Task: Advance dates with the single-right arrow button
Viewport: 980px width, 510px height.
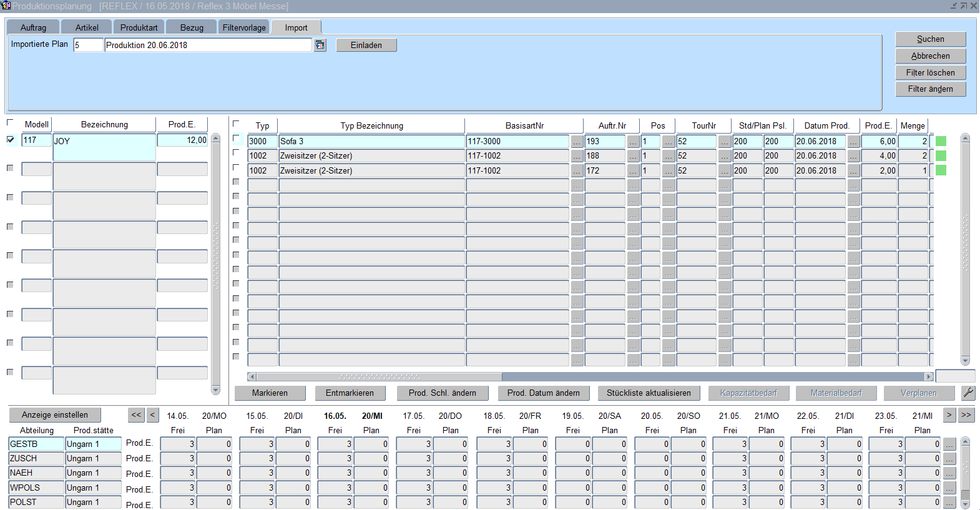Action: click(949, 415)
